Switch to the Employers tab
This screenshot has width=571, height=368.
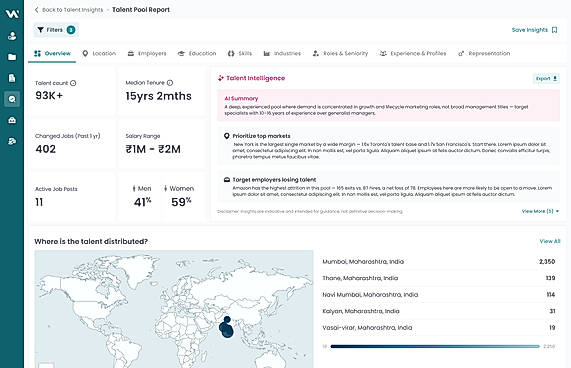click(x=147, y=54)
